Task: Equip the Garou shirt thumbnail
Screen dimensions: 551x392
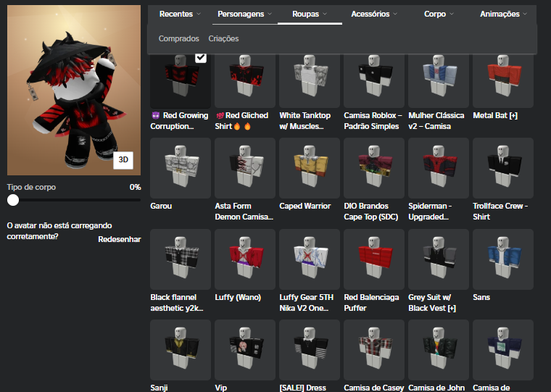Action: click(181, 168)
